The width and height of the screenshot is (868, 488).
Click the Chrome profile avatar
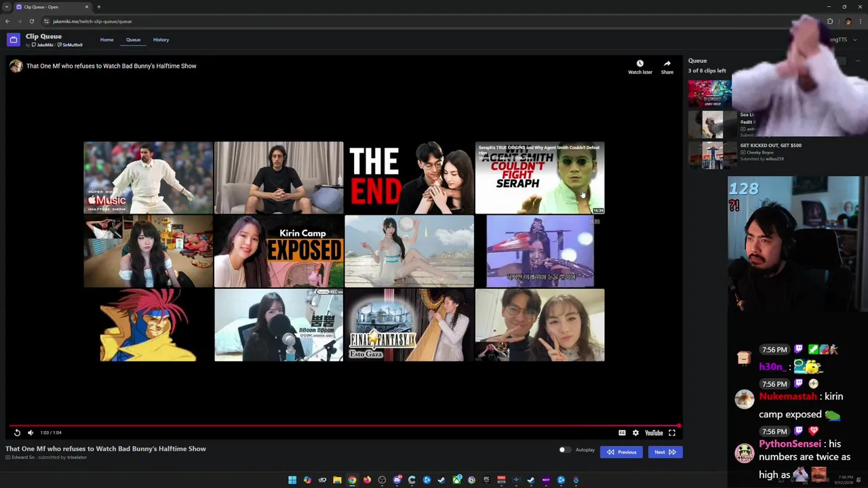tap(848, 21)
